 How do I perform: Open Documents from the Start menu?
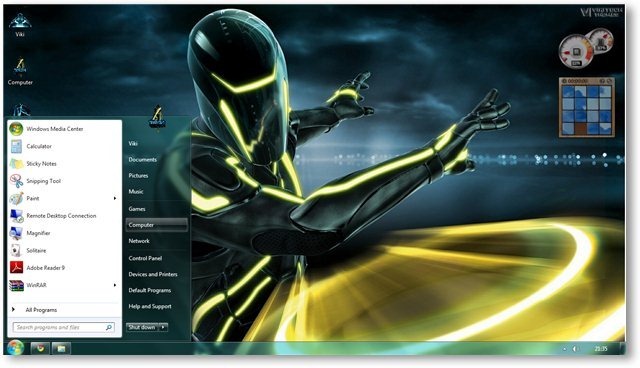[142, 160]
